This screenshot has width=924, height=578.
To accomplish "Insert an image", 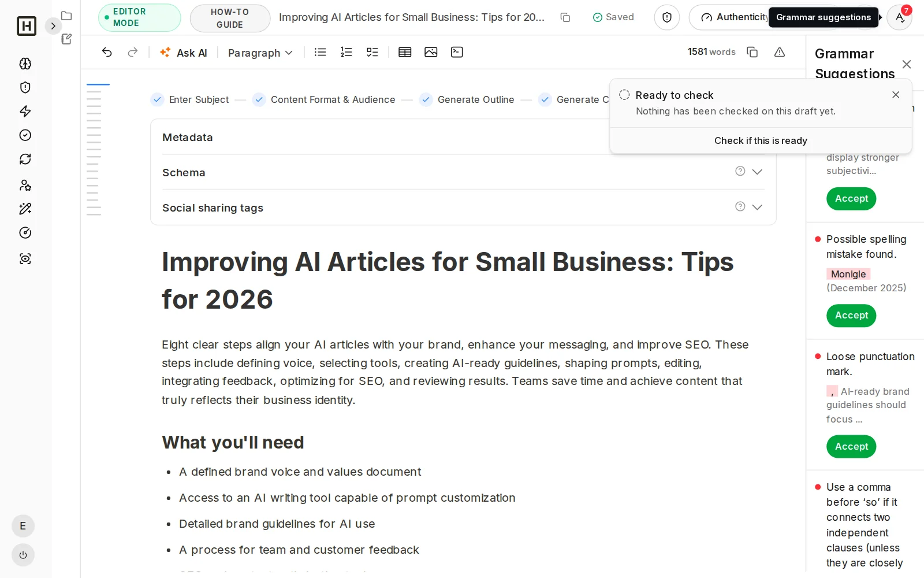I will [431, 52].
